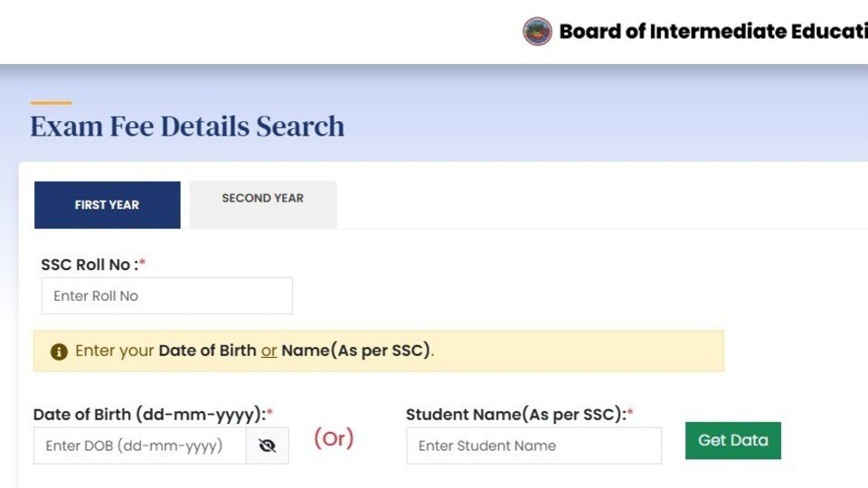This screenshot has height=488, width=868.
Task: Focus the Enter Student Name field
Action: [x=533, y=446]
